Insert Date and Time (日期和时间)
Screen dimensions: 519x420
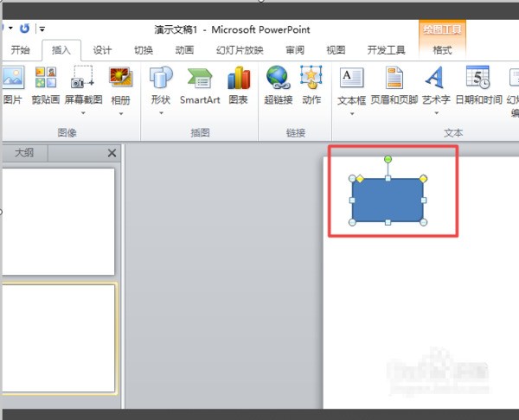478,86
